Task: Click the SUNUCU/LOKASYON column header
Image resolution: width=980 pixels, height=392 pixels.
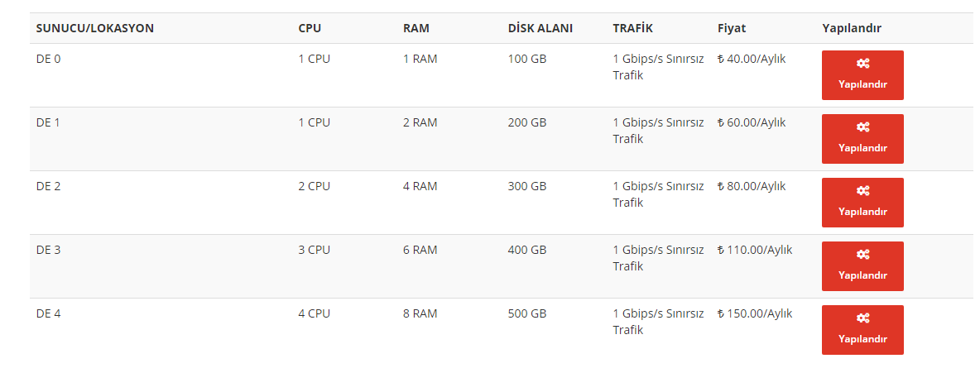Action: click(x=95, y=28)
